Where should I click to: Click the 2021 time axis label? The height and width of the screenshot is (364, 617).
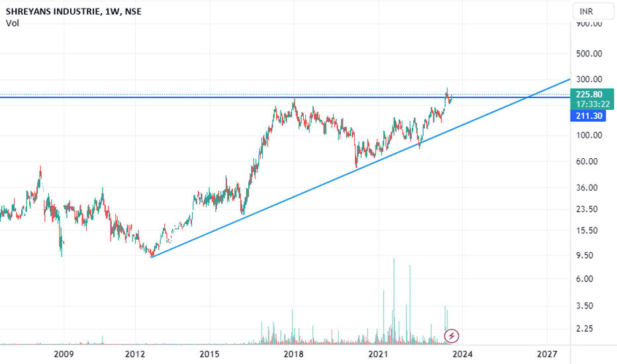378,354
